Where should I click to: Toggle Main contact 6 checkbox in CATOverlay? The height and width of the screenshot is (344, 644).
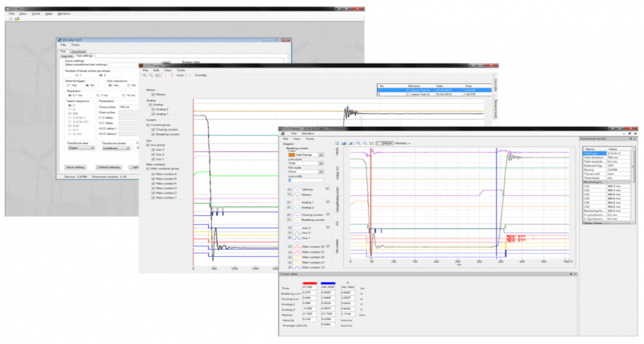pyautogui.click(x=153, y=174)
